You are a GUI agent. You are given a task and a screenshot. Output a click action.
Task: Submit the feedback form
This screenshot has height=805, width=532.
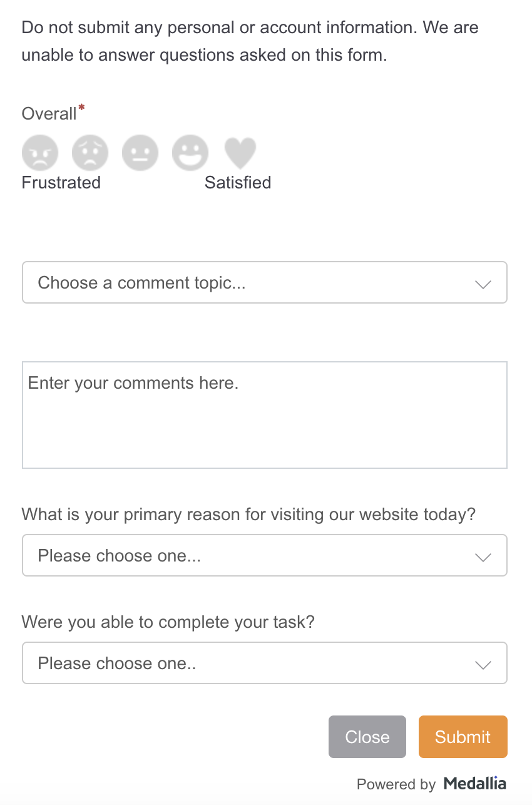point(463,737)
